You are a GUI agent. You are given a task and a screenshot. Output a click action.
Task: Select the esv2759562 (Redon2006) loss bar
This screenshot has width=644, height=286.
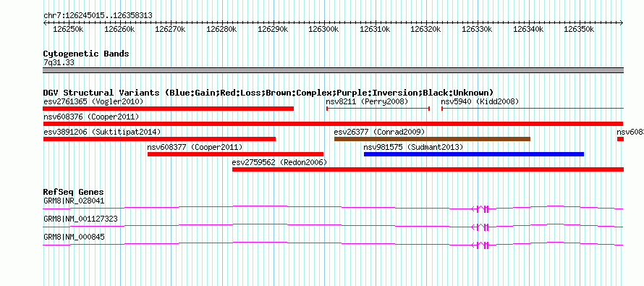click(x=428, y=169)
